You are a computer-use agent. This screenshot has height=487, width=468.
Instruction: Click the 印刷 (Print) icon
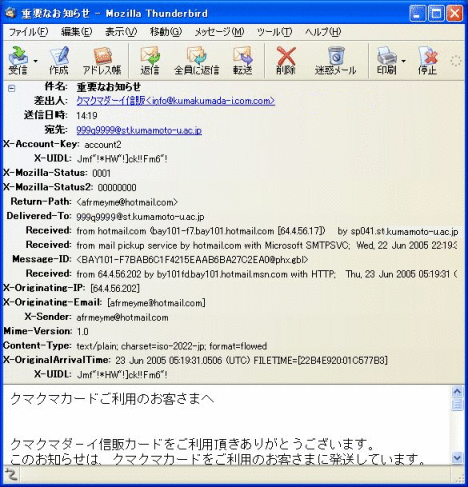(x=387, y=61)
